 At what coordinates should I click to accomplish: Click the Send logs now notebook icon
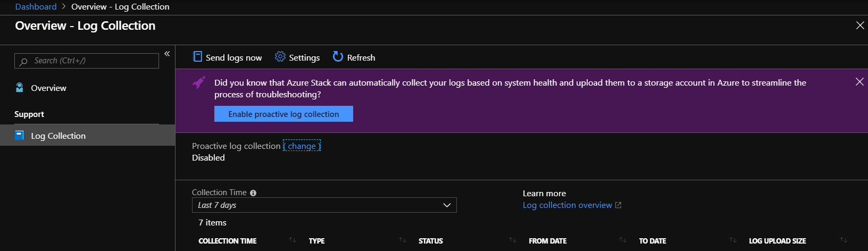(x=197, y=57)
